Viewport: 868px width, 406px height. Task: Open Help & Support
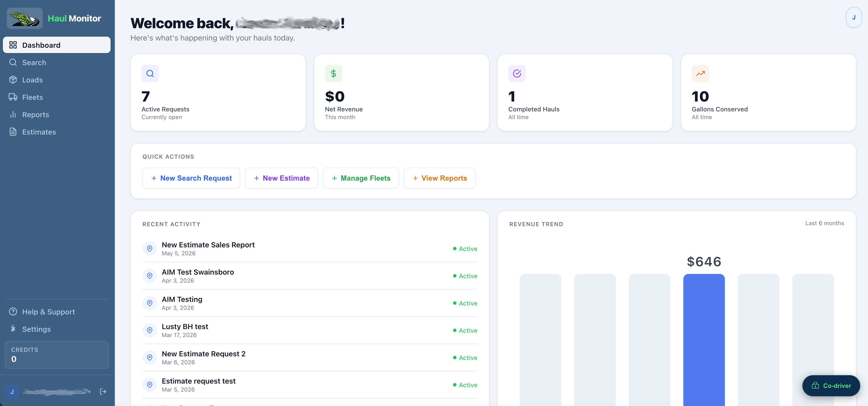coord(57,312)
